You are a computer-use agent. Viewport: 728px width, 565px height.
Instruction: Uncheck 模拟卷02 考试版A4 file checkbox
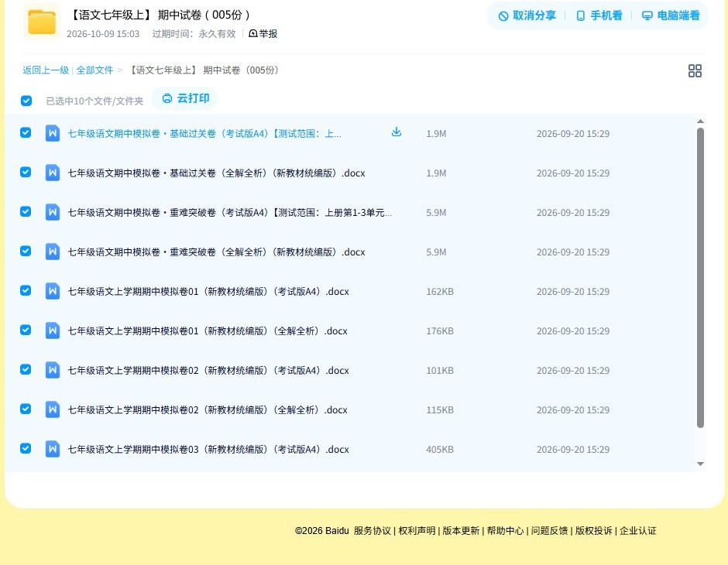click(x=26, y=369)
